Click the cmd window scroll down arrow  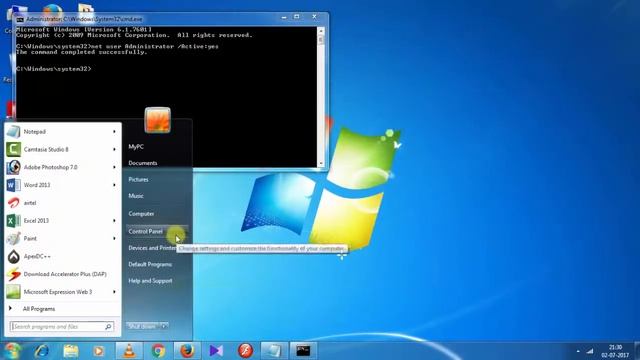coord(321,163)
